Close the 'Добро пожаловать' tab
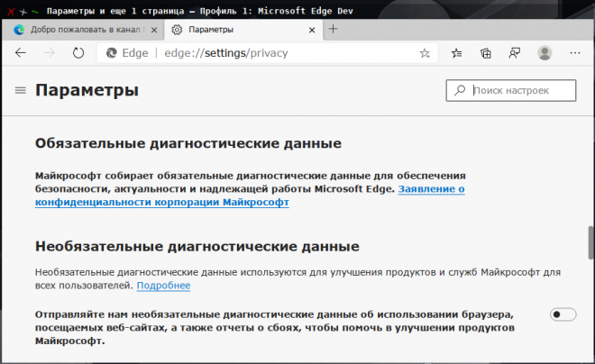This screenshot has width=595, height=364. pos(153,30)
